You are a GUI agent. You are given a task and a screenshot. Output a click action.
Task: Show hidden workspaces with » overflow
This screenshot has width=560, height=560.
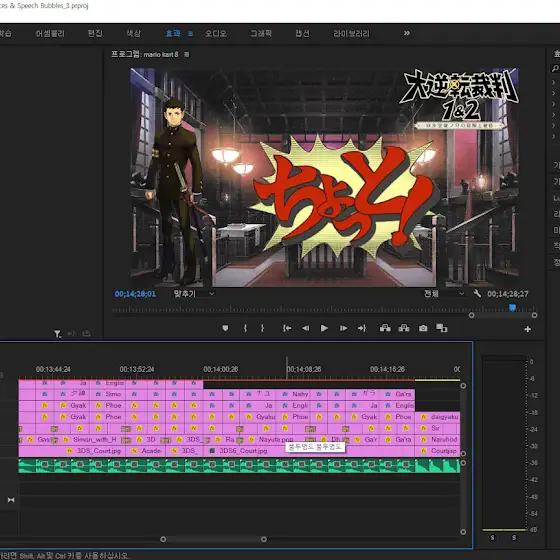coord(407,33)
